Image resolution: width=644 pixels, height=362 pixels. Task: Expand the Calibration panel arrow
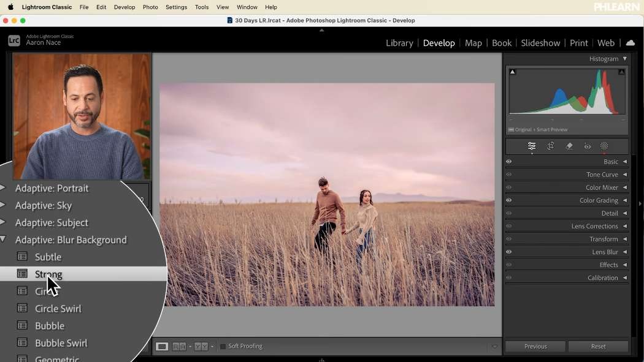pos(625,277)
